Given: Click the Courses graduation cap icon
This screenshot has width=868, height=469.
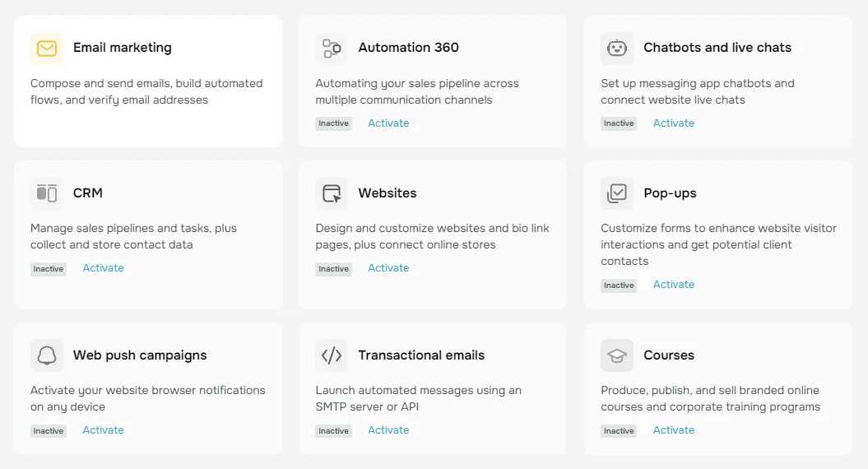Looking at the screenshot, I should [x=617, y=355].
